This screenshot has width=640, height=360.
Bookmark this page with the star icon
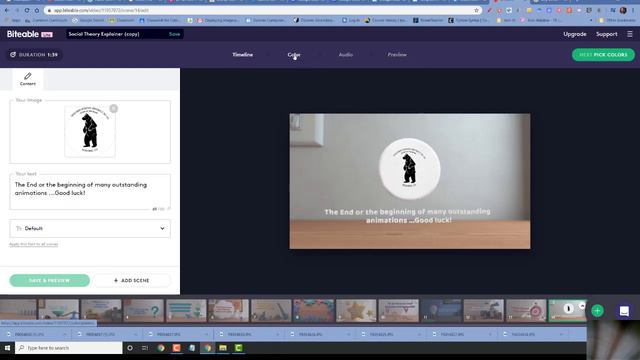click(476, 10)
